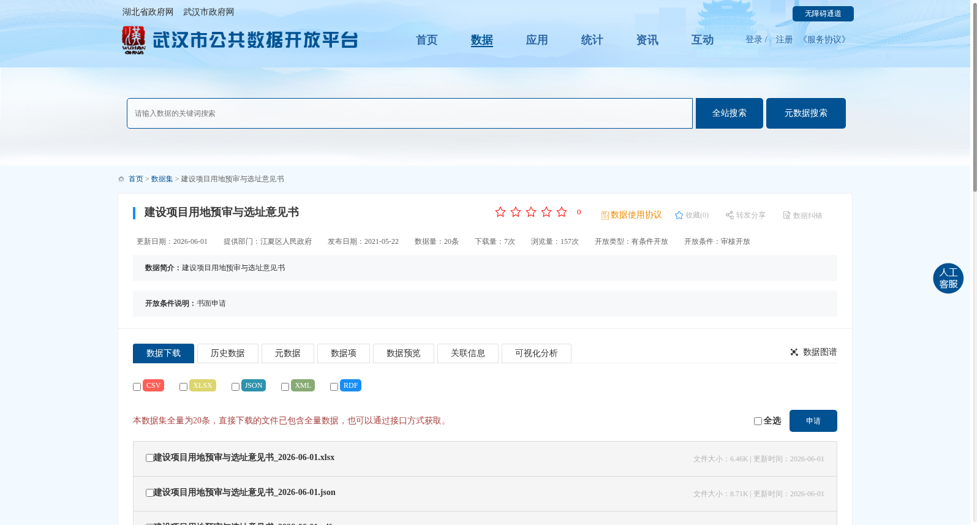Click the 无障碍通道 button
Viewport: 980px width, 525px height.
coord(823,13)
